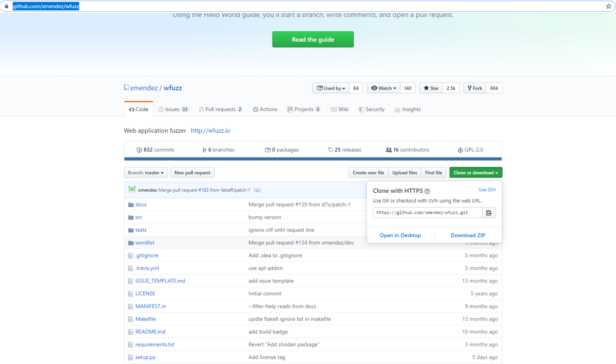Star the wfuzz repository
Screen dimensions: 616x364
coord(431,88)
